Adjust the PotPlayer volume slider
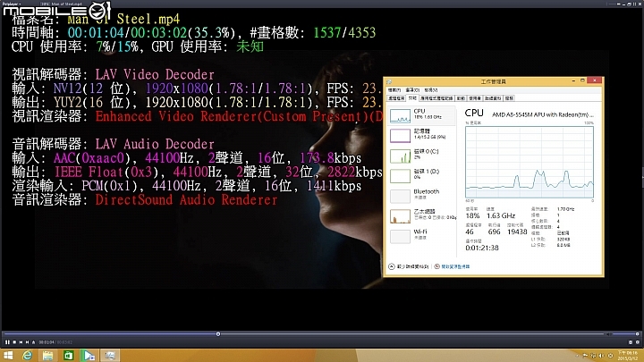 [624, 334]
